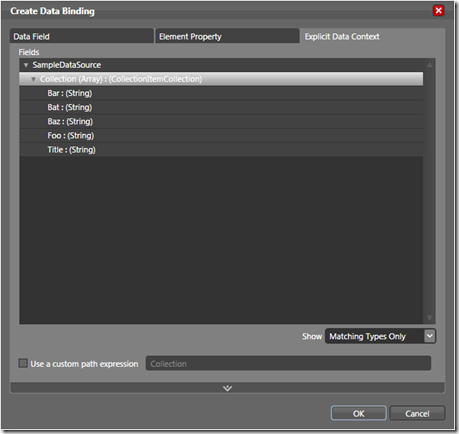Switch to the Data Field tab
The height and width of the screenshot is (434, 459).
pos(82,36)
